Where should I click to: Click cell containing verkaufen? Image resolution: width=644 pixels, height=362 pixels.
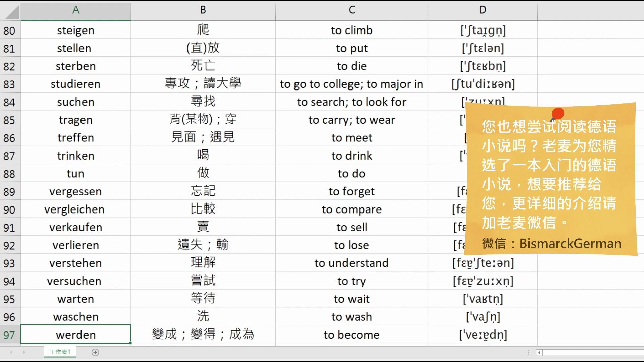click(x=76, y=227)
